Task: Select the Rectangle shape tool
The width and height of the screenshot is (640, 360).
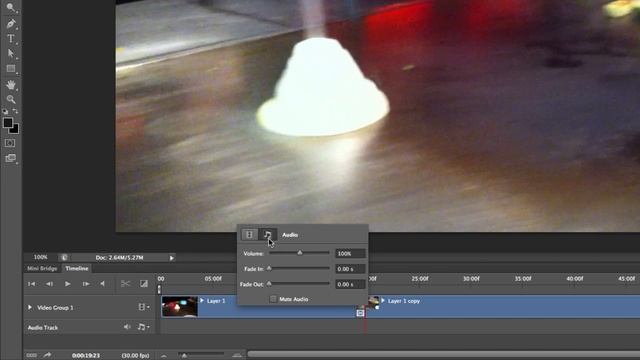Action: click(11, 69)
